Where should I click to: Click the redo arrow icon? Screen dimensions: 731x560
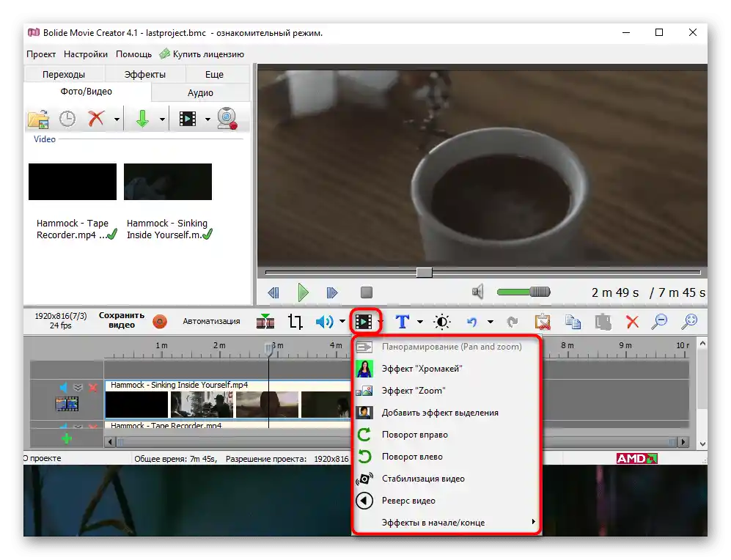(x=513, y=322)
